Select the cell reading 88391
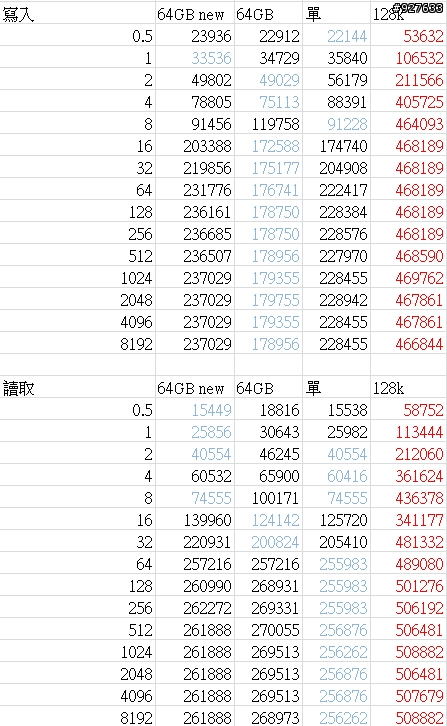447x726 pixels. pyautogui.click(x=336, y=102)
